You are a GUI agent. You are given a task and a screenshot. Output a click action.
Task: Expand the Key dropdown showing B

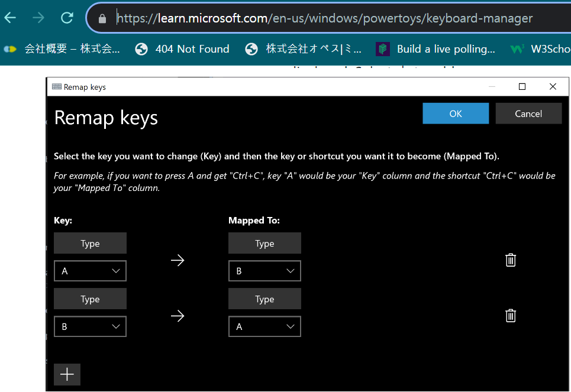[x=90, y=326]
